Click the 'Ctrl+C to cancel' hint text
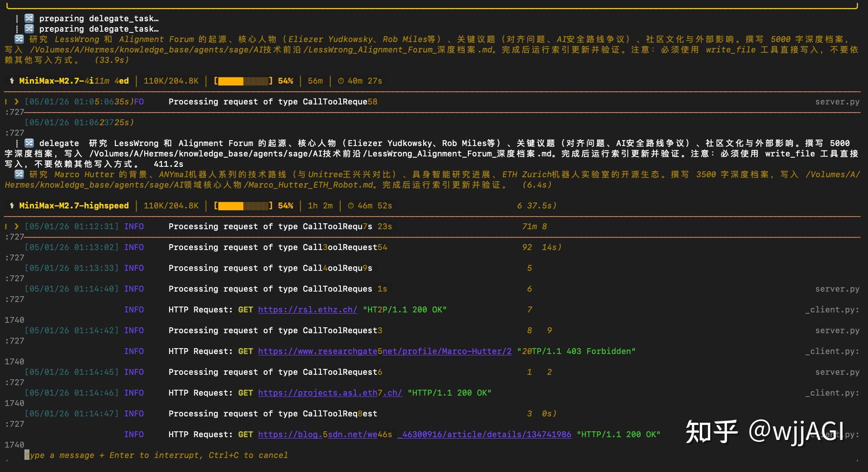 248,455
